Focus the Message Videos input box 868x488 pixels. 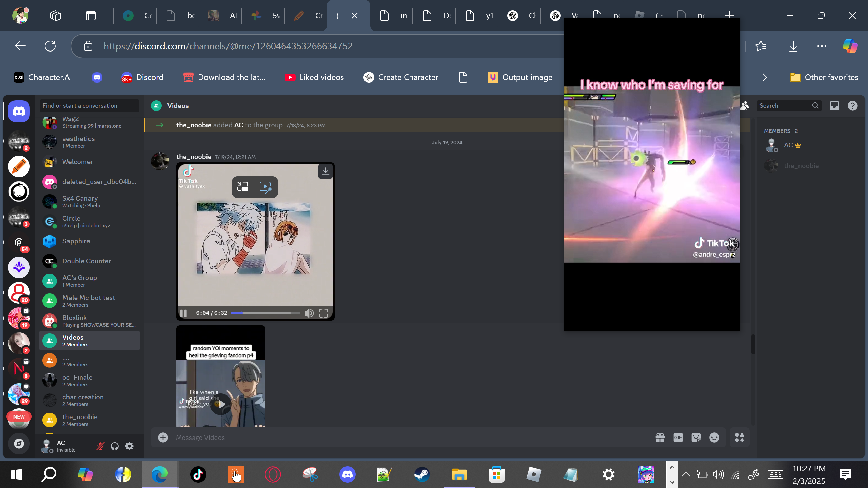pos(410,438)
